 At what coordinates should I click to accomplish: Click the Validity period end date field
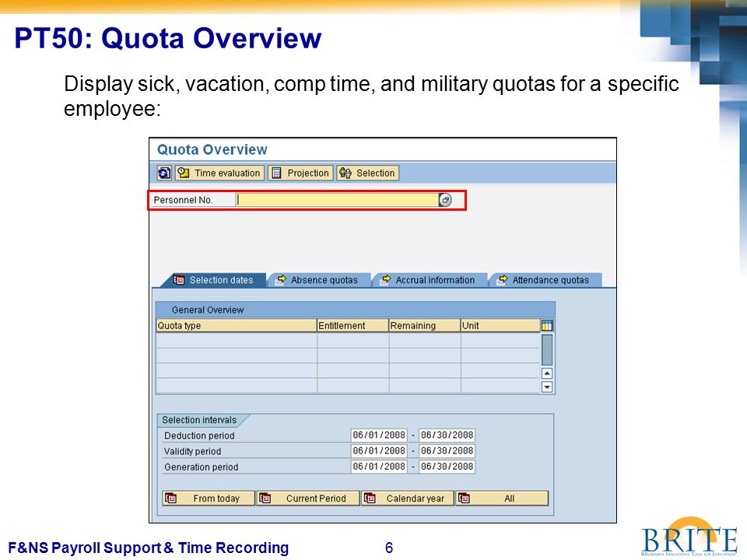pos(447,451)
